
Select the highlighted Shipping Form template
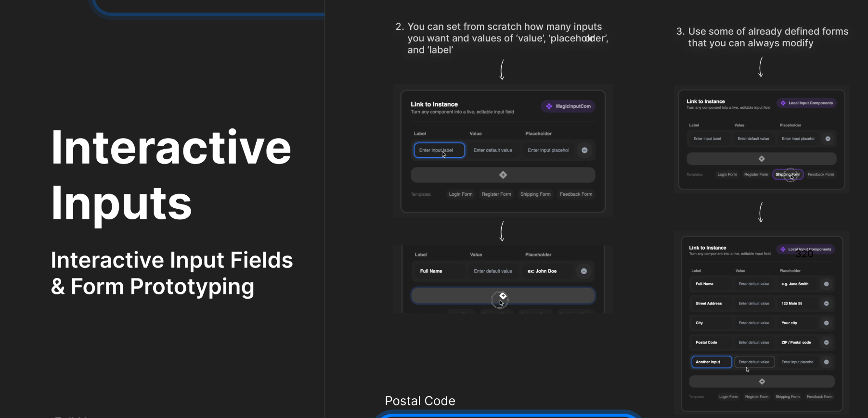click(788, 175)
